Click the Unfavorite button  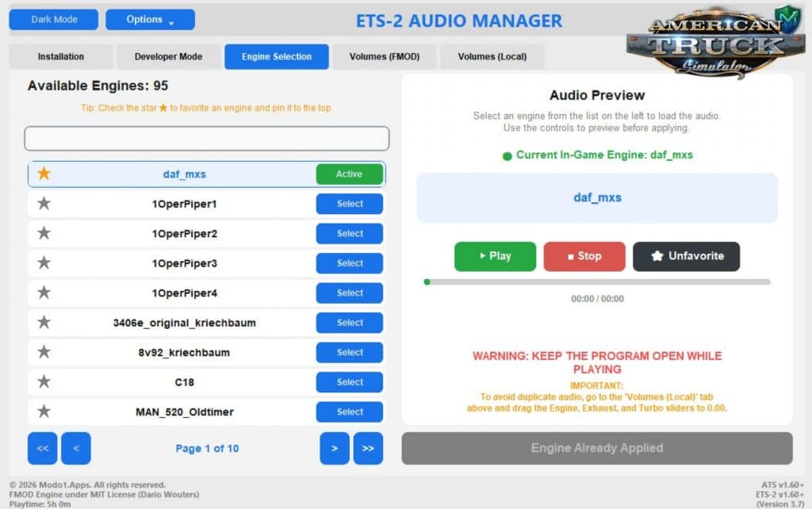click(686, 256)
